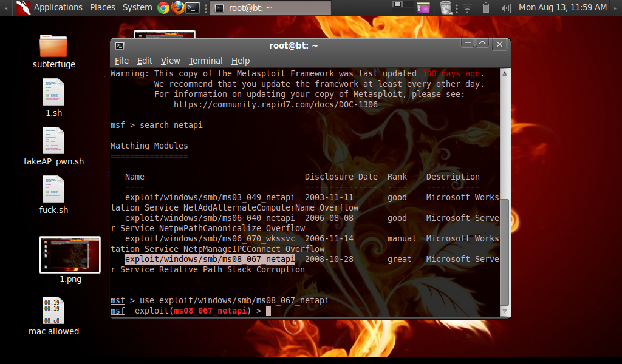This screenshot has width=622, height=364.
Task: Open the terminal Edit menu
Action: click(x=145, y=61)
